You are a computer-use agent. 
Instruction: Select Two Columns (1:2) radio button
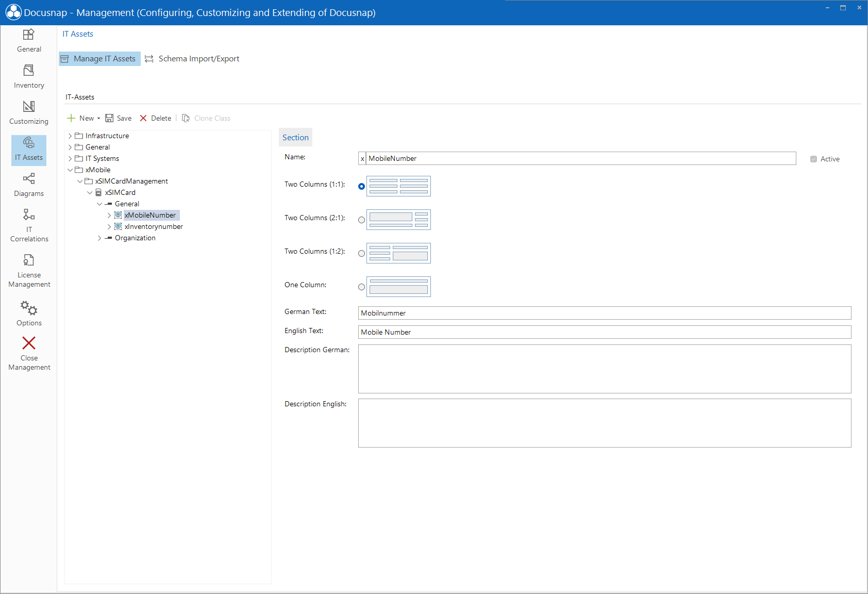click(361, 254)
